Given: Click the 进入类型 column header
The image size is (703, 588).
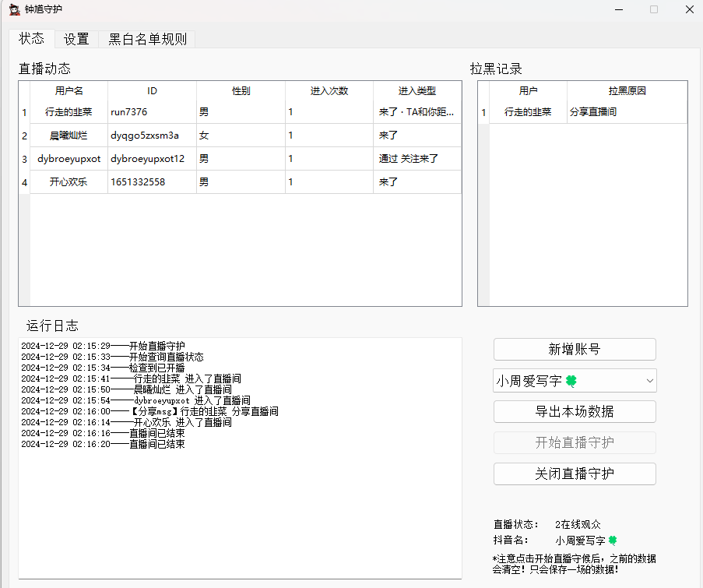Looking at the screenshot, I should [417, 90].
